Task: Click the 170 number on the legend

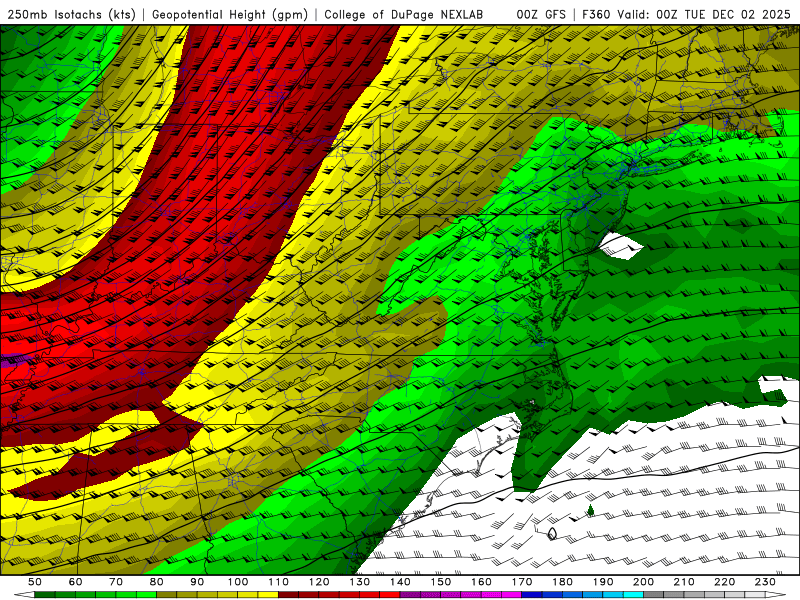Action: [x=522, y=582]
